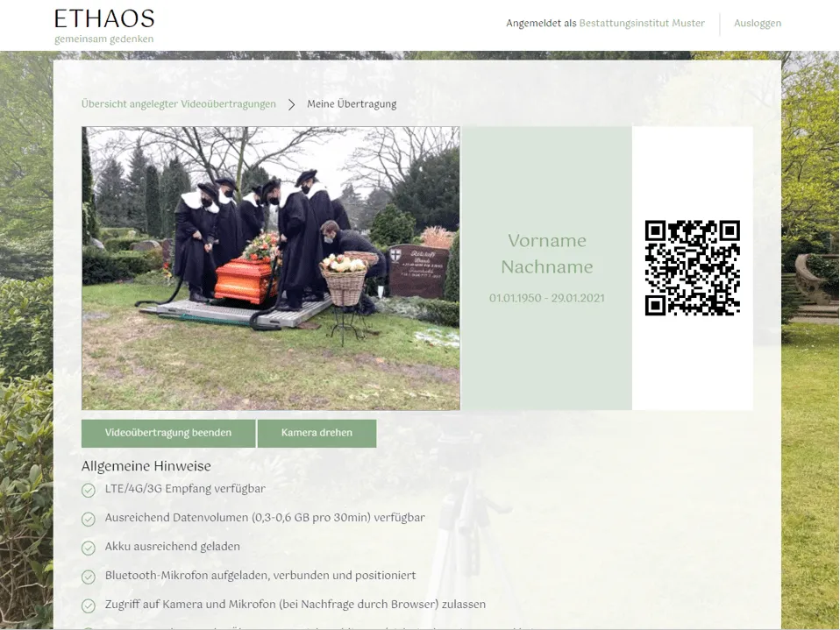Screen dimensions: 840x630
Task: Click the checkmark icon beside LTE/4G/3G Empfang
Action: (89, 490)
